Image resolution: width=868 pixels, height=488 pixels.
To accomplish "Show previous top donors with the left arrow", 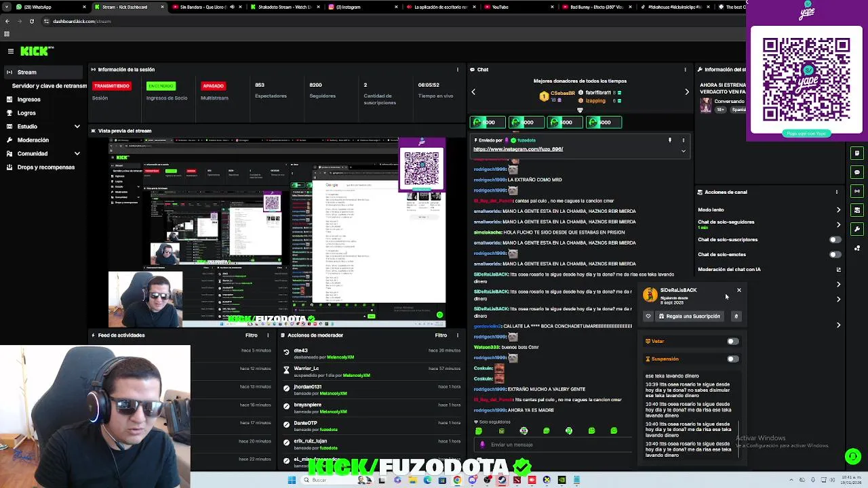I will 473,91.
